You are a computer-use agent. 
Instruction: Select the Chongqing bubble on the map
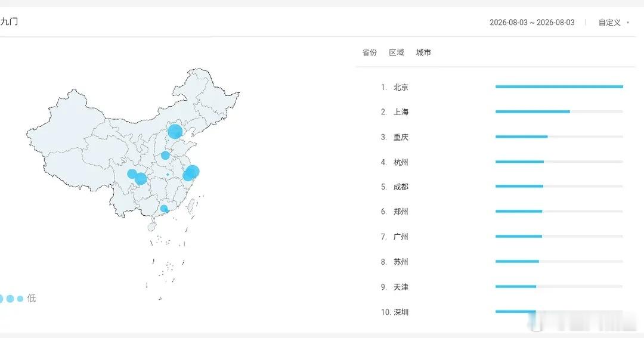click(141, 179)
